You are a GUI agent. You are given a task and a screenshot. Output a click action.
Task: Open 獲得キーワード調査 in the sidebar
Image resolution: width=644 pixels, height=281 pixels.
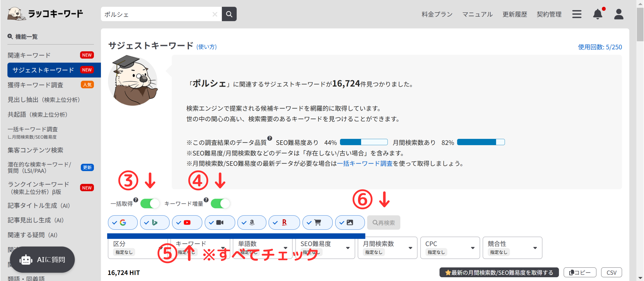tap(35, 85)
